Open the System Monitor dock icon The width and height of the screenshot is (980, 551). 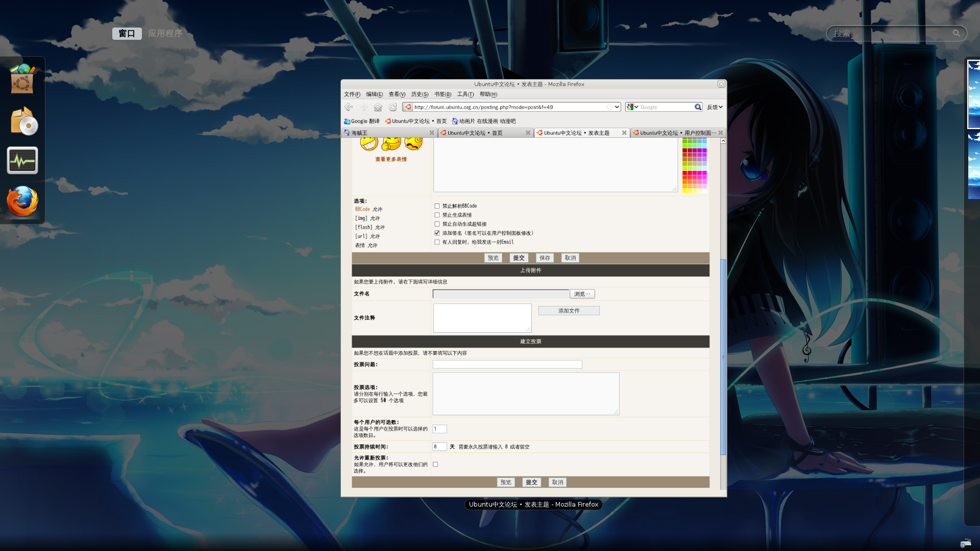[22, 161]
